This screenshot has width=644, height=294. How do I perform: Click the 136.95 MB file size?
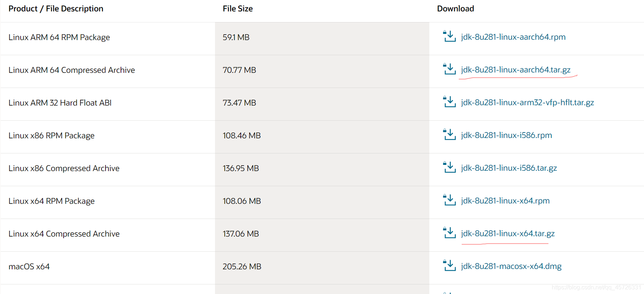tap(241, 169)
